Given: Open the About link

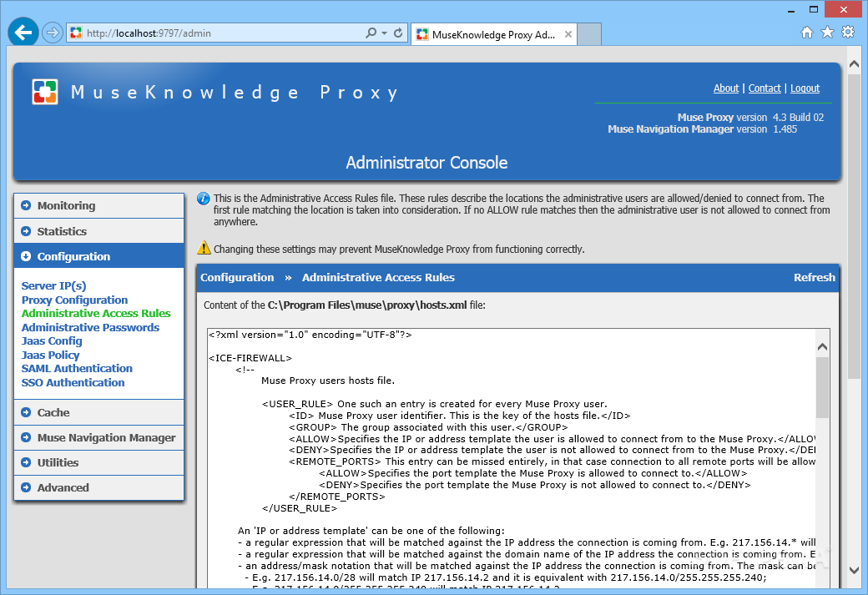Looking at the screenshot, I should coord(726,88).
